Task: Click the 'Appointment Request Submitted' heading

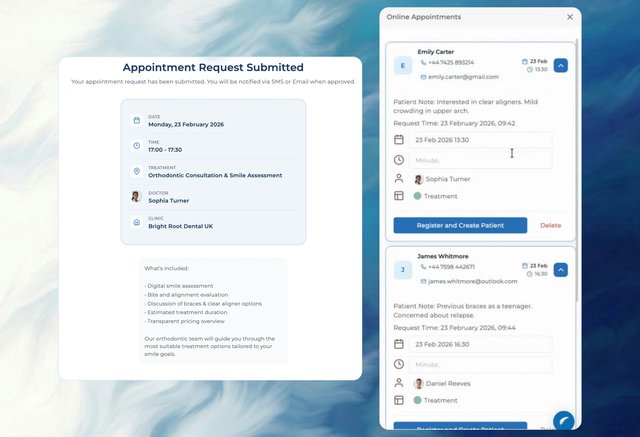Action: [x=213, y=67]
